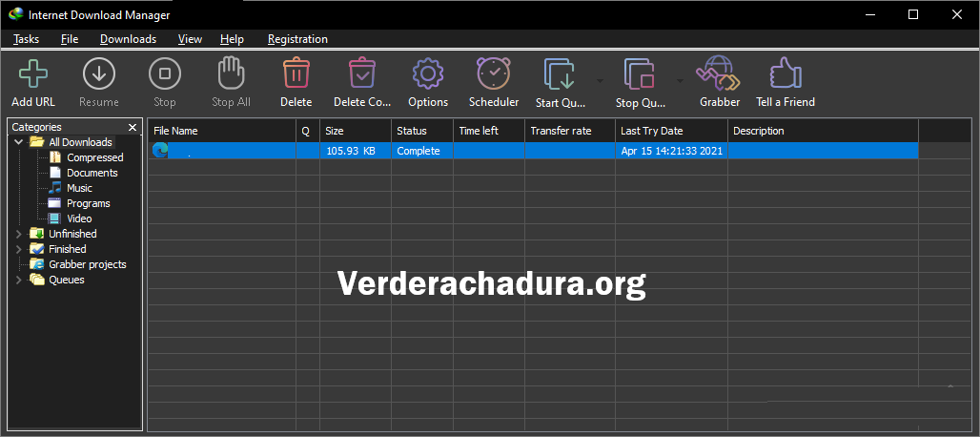The height and width of the screenshot is (437, 980).
Task: Expand the Unfinished category
Action: coord(19,234)
